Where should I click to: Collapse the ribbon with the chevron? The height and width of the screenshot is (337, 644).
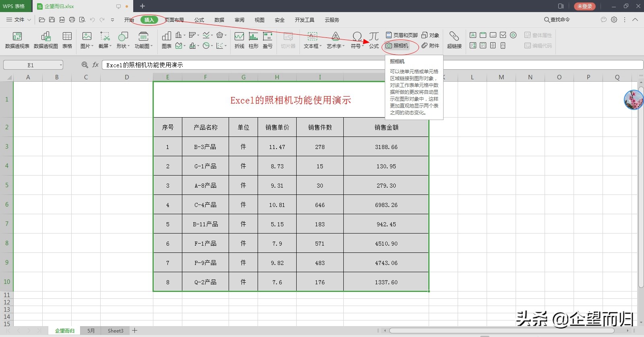point(635,19)
